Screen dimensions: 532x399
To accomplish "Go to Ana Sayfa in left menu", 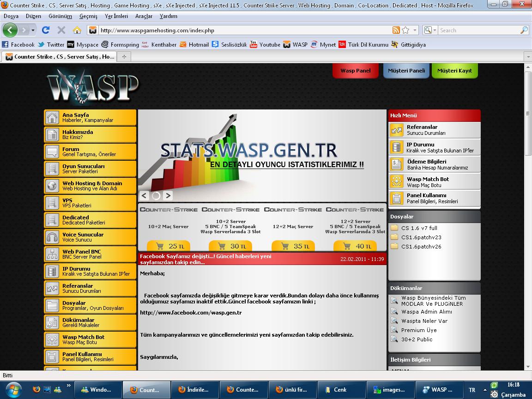I will [x=90, y=117].
